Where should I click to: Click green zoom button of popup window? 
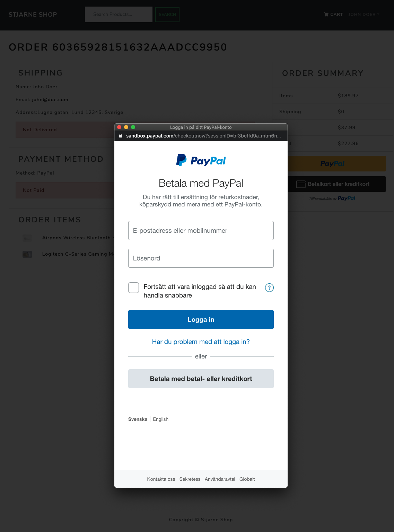[x=133, y=127]
